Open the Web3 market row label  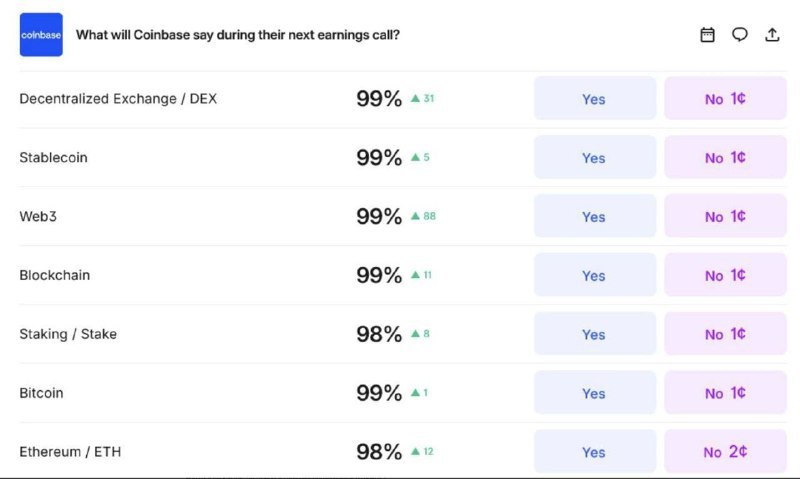(x=38, y=217)
